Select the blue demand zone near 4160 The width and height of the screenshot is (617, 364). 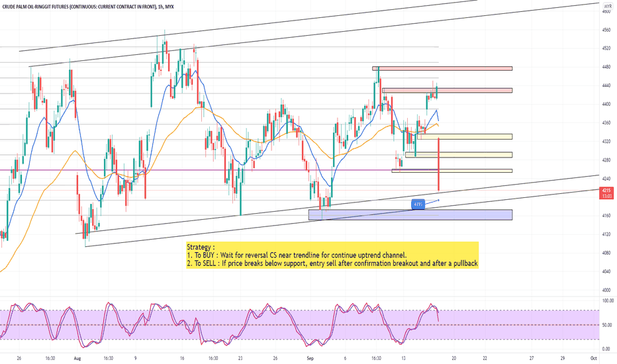coord(410,214)
